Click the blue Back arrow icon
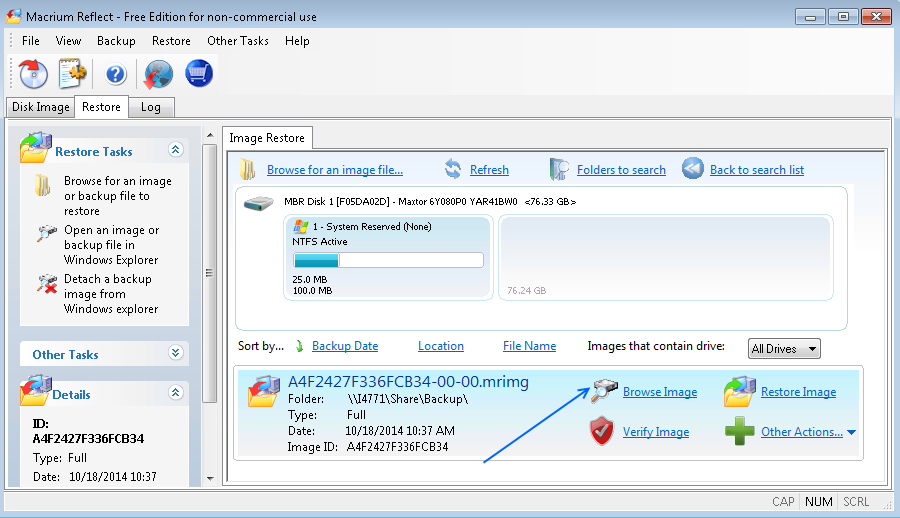Viewport: 900px width, 518px height. [x=693, y=169]
